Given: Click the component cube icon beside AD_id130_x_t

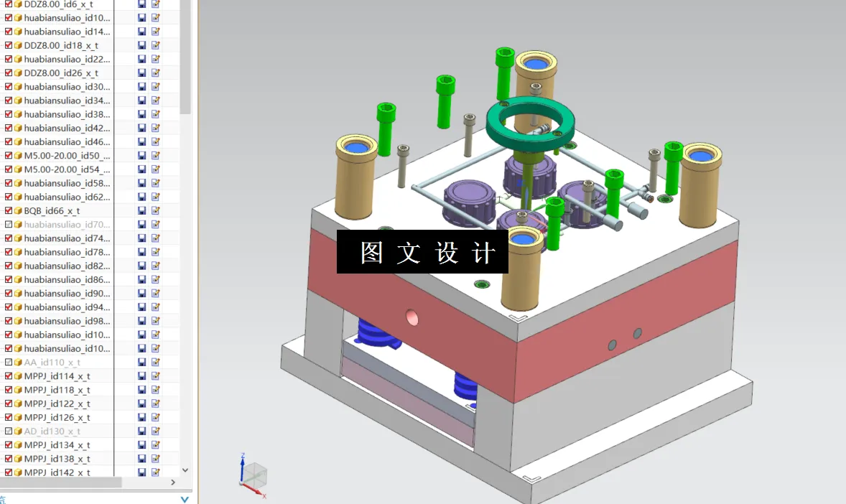Looking at the screenshot, I should click(x=17, y=431).
